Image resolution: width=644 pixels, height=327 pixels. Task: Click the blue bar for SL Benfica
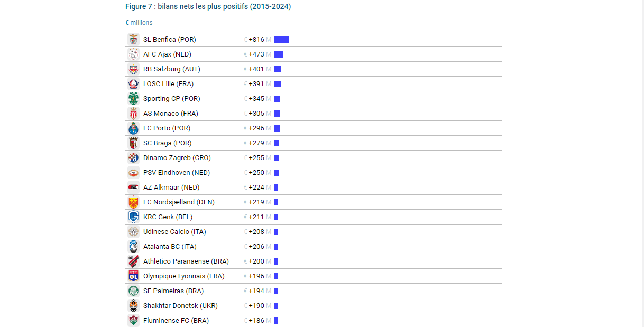281,40
